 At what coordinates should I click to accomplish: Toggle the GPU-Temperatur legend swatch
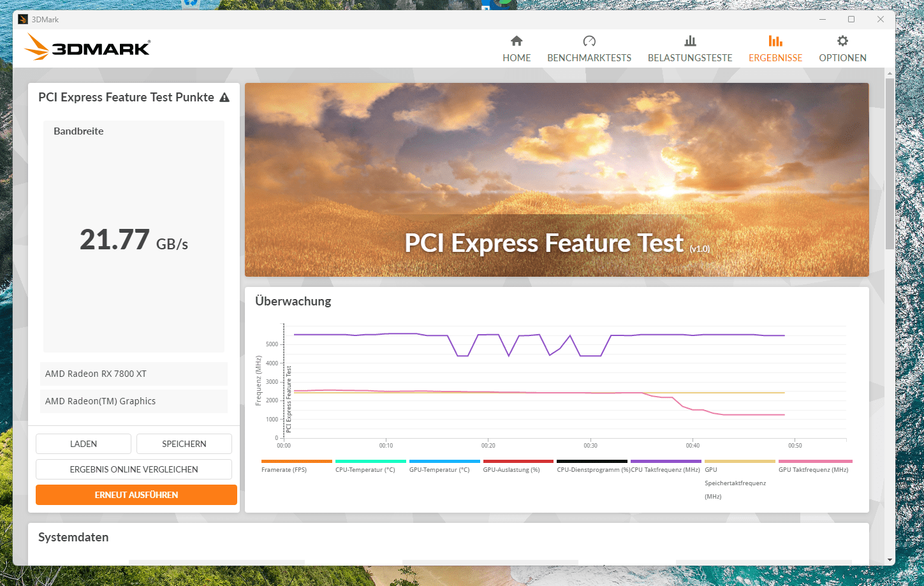[444, 461]
